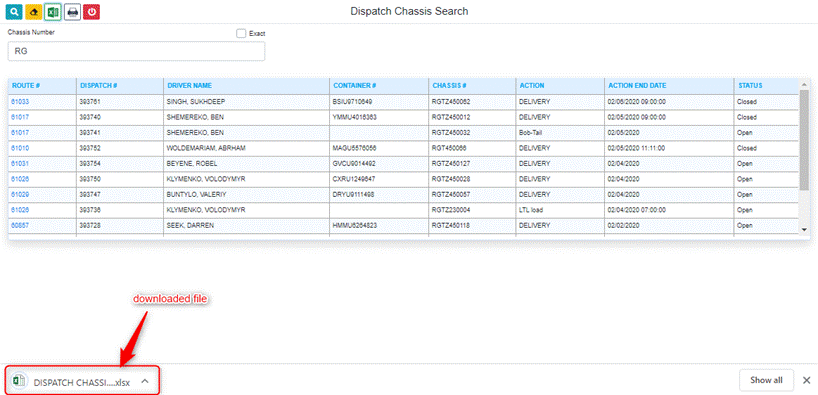Click the yellow clear/eraser toolbar icon
The width and height of the screenshot is (818, 395).
click(34, 11)
